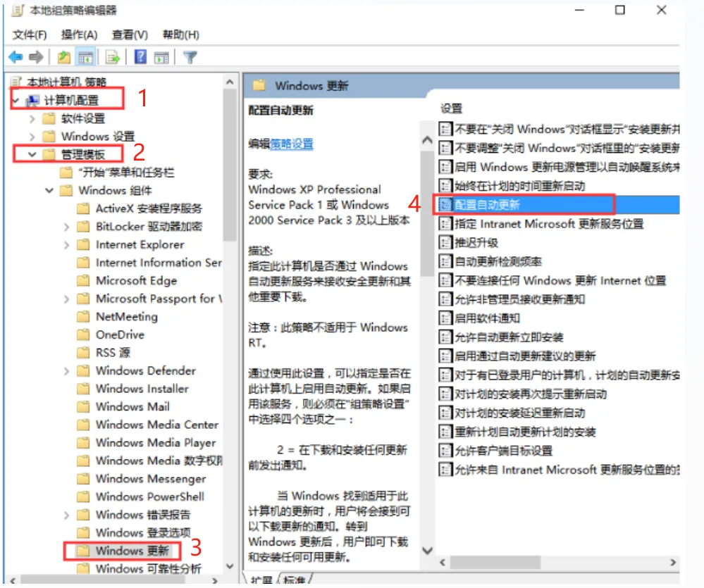
Task: Click the blue Back arrow toolbar icon
Action: coord(15,57)
